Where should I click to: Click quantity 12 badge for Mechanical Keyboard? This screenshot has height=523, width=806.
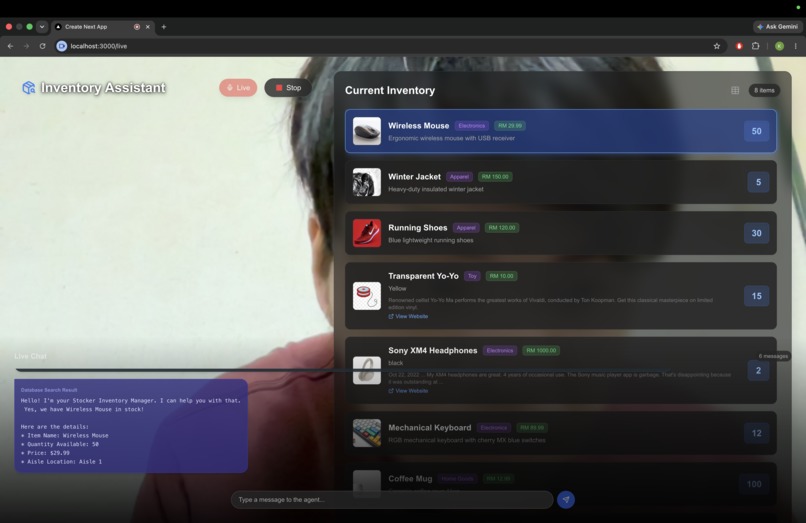coord(756,434)
